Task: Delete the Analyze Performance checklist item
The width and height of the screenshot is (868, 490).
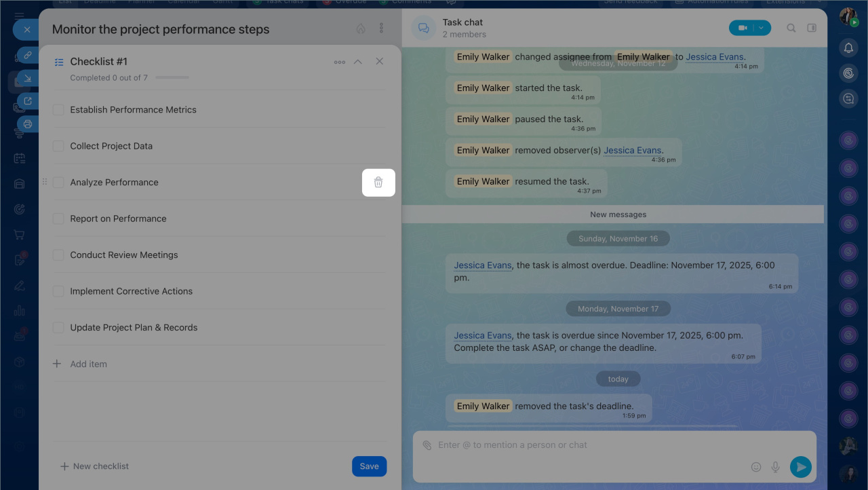Action: tap(378, 182)
